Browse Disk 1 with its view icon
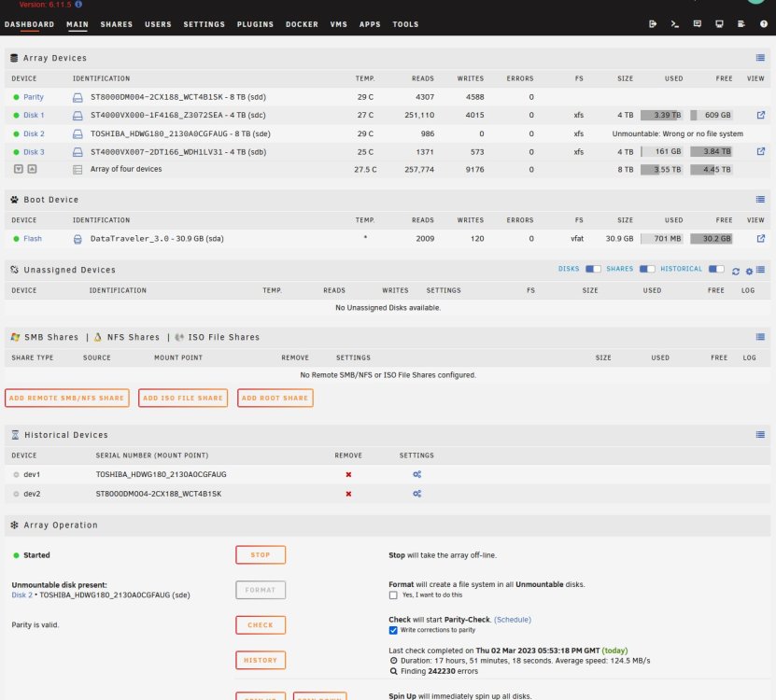The width and height of the screenshot is (776, 700). [x=761, y=115]
